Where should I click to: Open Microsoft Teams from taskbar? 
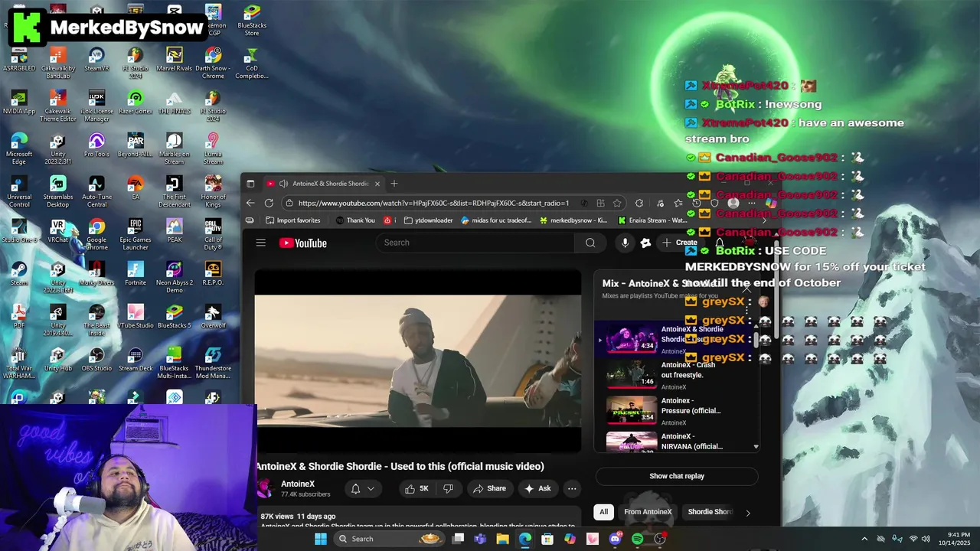[x=480, y=539]
